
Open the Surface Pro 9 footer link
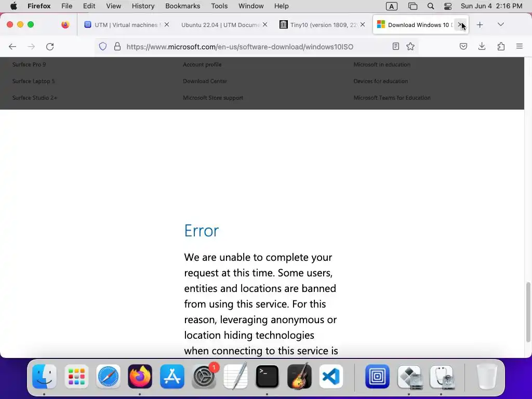(x=29, y=64)
